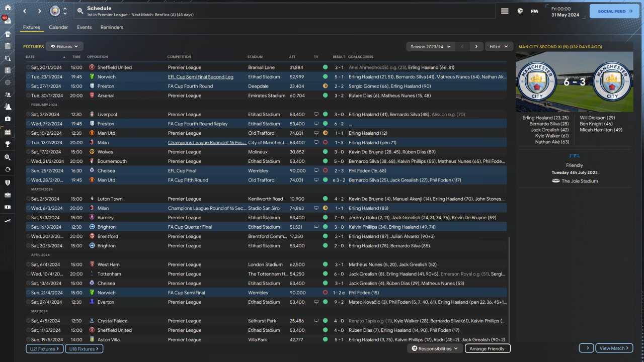Switch to the Reminders tab

[112, 27]
